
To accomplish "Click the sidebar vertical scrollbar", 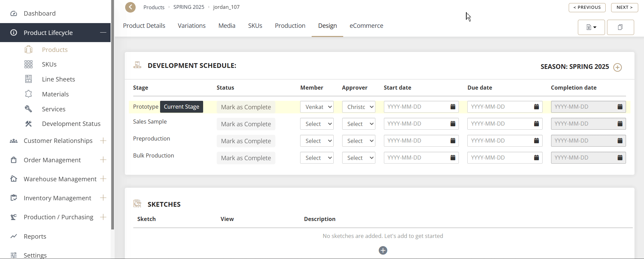I will point(113,115).
